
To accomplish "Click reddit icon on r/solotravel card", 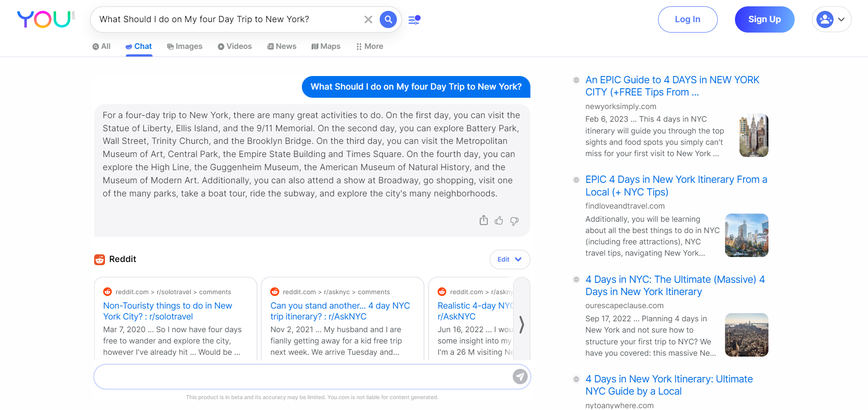I will (x=107, y=291).
